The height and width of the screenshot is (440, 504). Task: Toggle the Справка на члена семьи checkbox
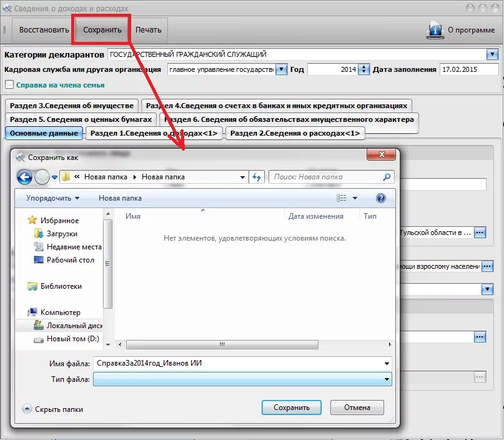tap(9, 84)
